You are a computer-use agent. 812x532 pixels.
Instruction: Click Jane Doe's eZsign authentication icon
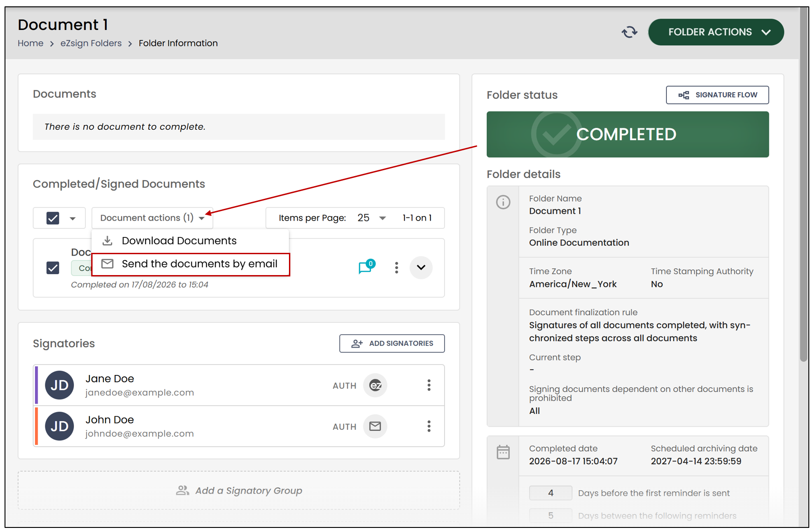tap(375, 385)
